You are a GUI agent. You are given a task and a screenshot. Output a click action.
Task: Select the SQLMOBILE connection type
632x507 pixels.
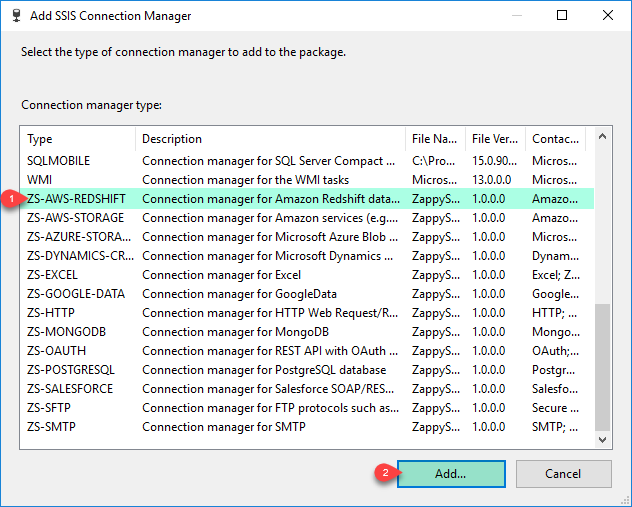click(x=307, y=161)
